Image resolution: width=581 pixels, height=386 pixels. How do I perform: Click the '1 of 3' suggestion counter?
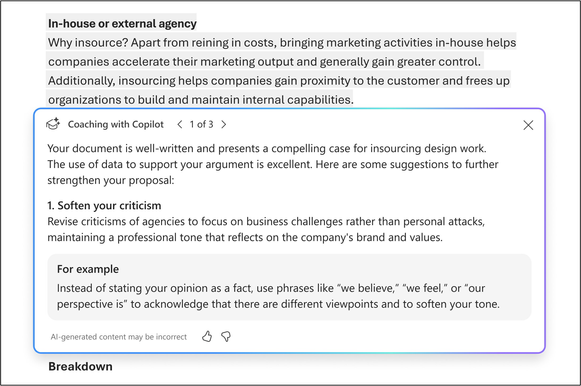[202, 124]
